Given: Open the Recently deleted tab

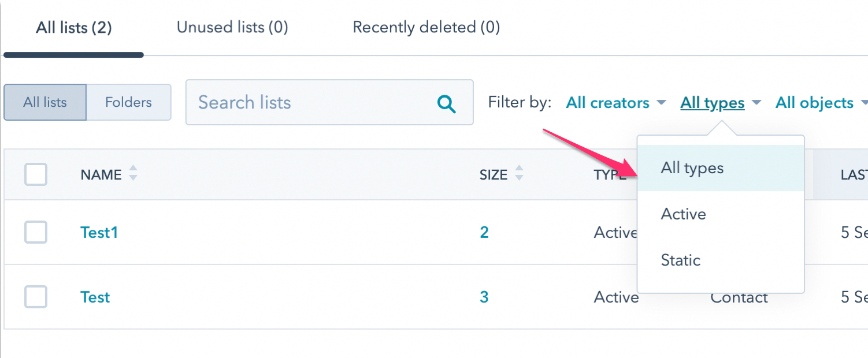Looking at the screenshot, I should [426, 27].
